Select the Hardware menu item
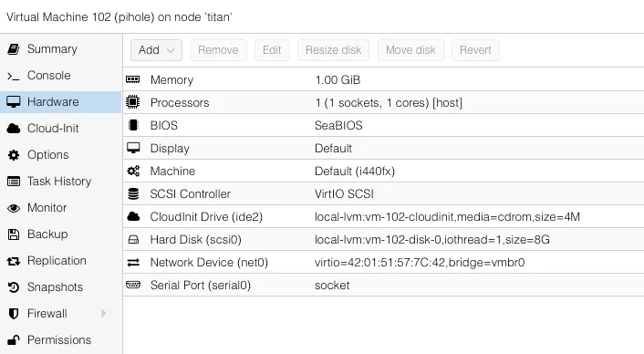 (x=61, y=102)
